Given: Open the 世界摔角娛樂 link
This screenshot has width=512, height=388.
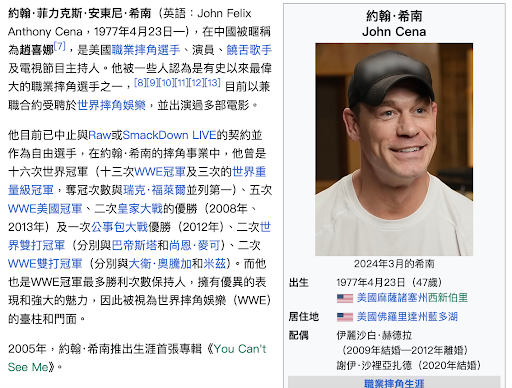Looking at the screenshot, I should click(x=112, y=105).
